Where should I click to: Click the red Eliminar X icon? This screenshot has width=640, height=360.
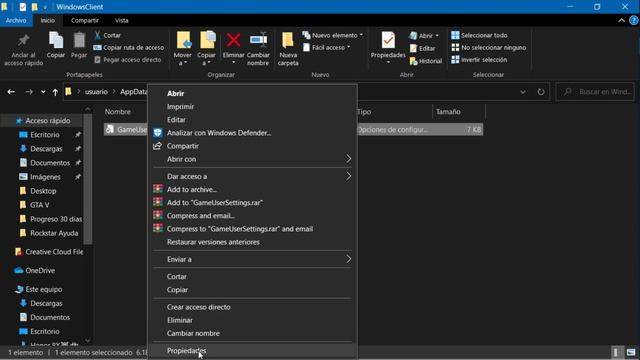(x=233, y=40)
